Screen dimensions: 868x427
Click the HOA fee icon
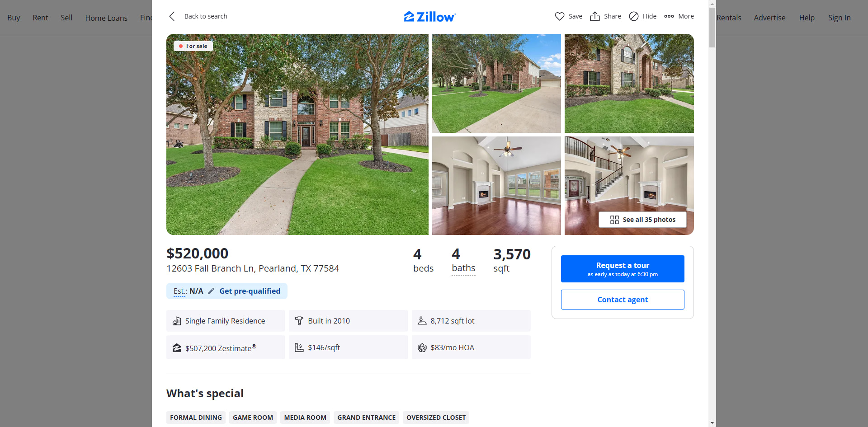point(422,347)
